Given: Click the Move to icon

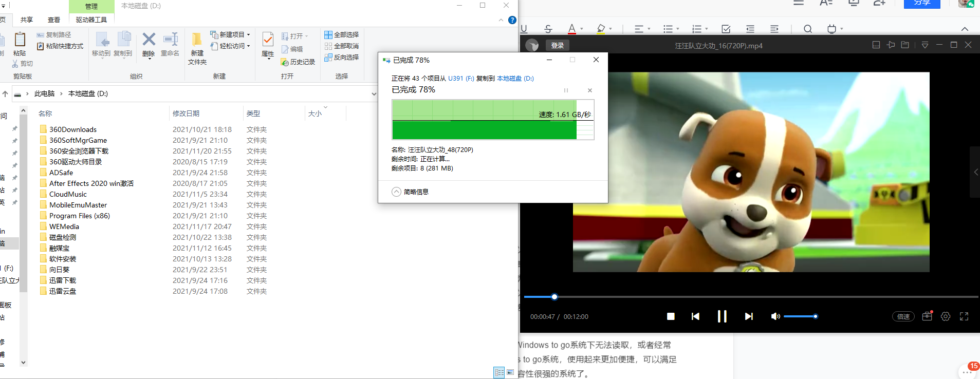Looking at the screenshot, I should point(102,40).
